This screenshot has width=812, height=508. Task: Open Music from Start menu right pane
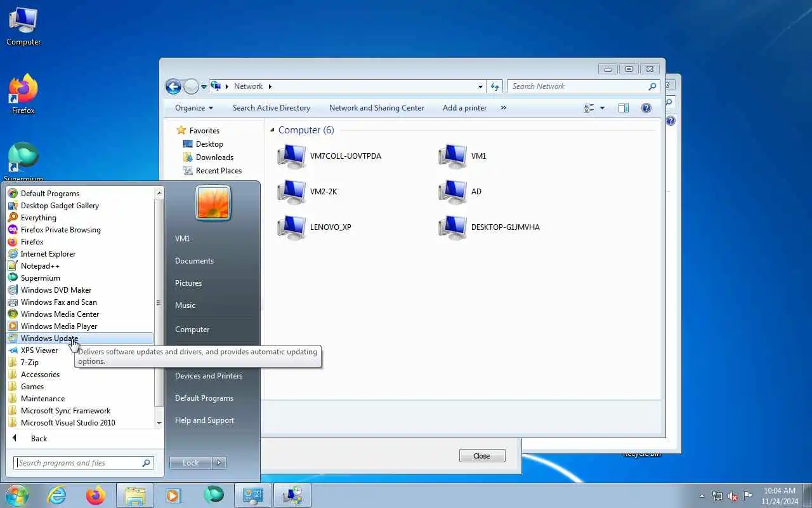pos(185,305)
